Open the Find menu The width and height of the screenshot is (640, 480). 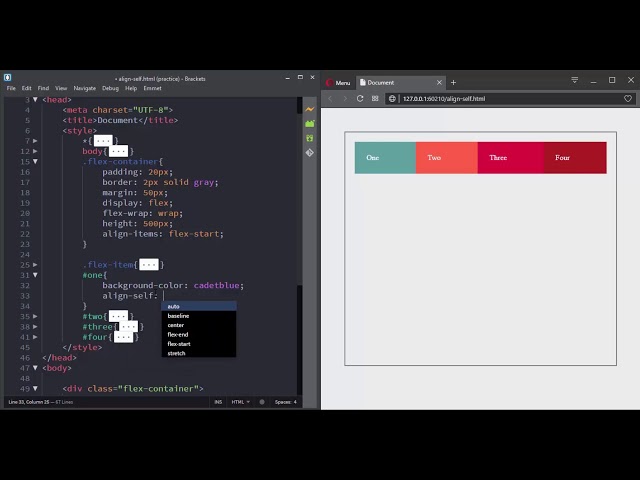pos(43,88)
